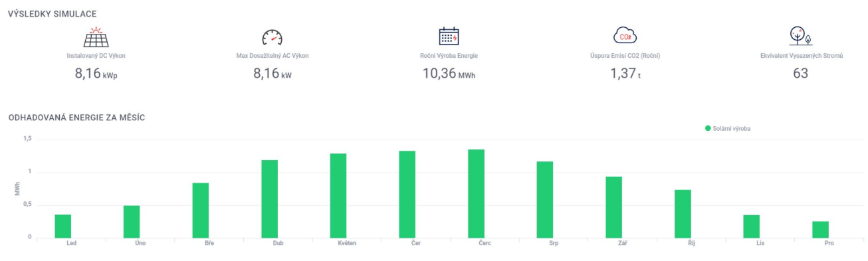Screen dimensions: 868x261
Task: Click the solar panel icon
Action: pos(96,37)
